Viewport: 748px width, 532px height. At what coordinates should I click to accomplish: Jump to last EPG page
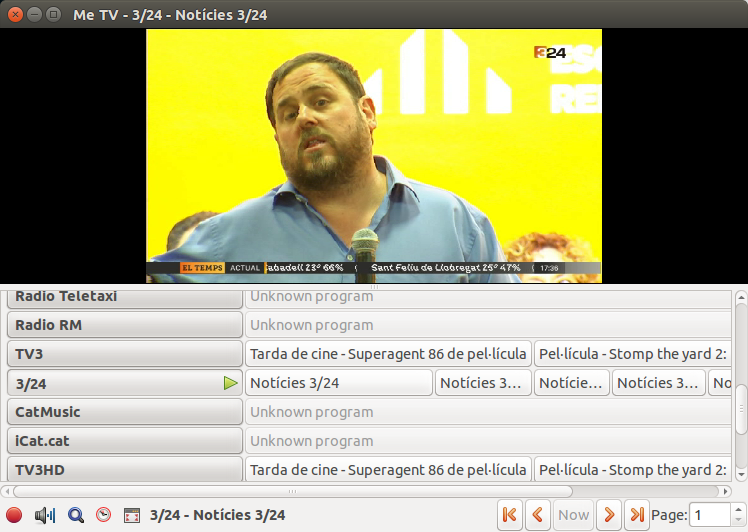click(x=636, y=515)
